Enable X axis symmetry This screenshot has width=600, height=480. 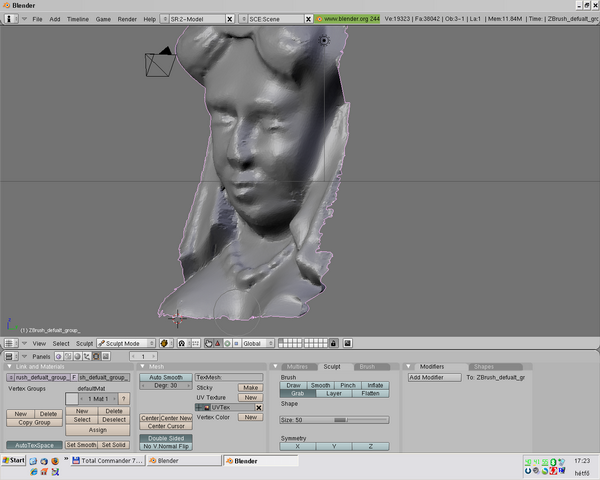[296, 446]
